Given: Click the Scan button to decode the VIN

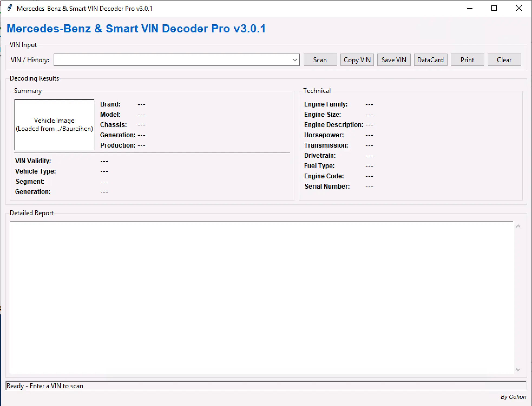Looking at the screenshot, I should (x=320, y=60).
